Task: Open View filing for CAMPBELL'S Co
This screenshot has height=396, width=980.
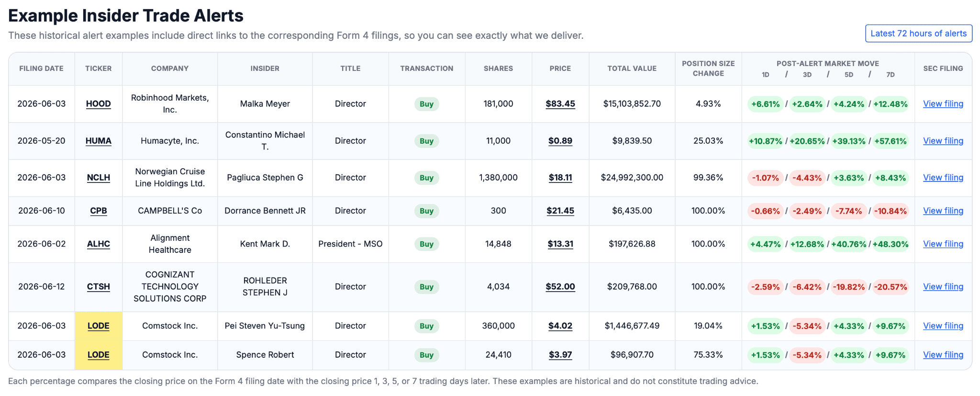Action: (x=943, y=211)
